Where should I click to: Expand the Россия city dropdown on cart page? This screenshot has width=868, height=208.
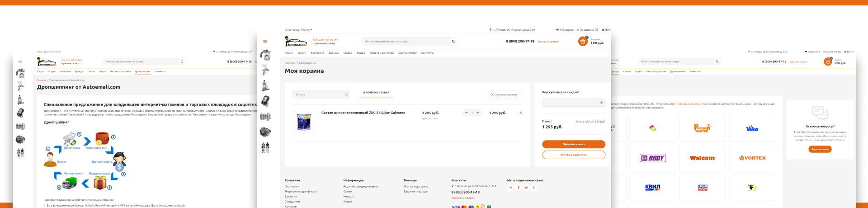(307, 30)
